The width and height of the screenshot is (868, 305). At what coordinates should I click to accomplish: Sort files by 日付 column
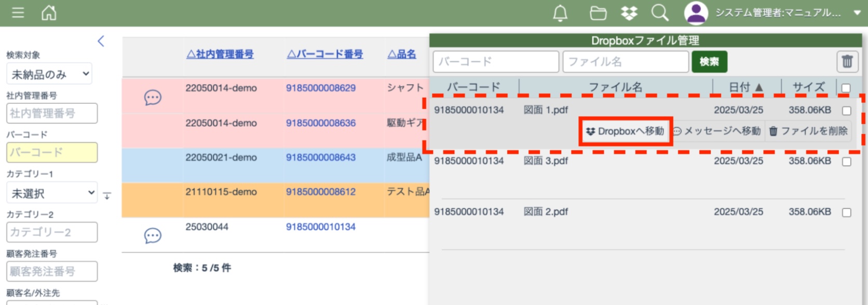click(x=745, y=87)
